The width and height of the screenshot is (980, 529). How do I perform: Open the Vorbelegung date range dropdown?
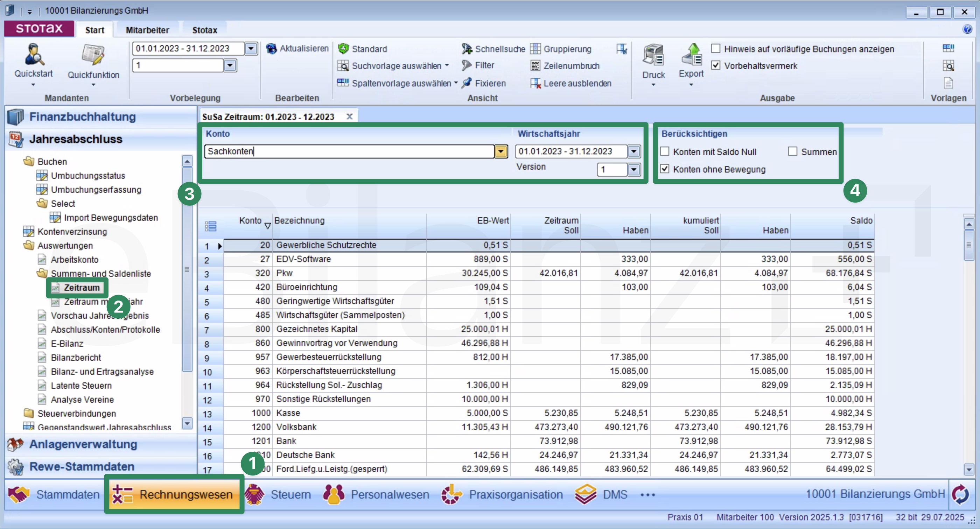251,49
